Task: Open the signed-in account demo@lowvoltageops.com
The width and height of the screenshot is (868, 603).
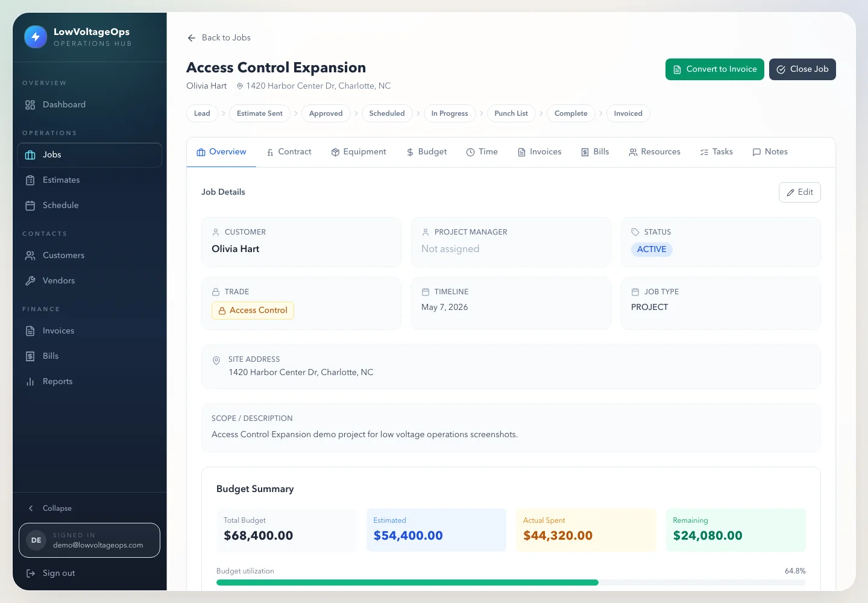Action: [x=89, y=540]
